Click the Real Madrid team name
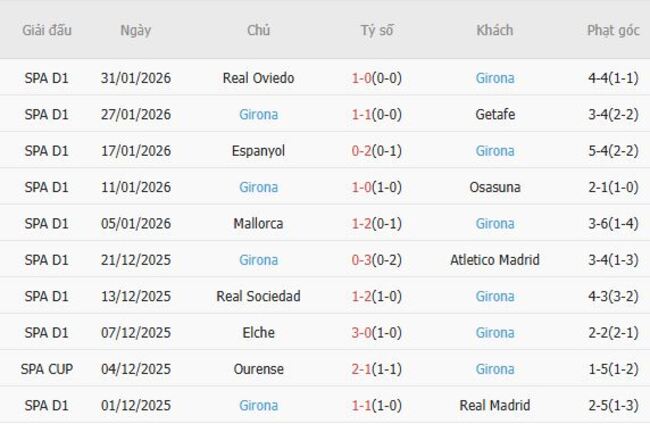The width and height of the screenshot is (650, 424). 495,406
